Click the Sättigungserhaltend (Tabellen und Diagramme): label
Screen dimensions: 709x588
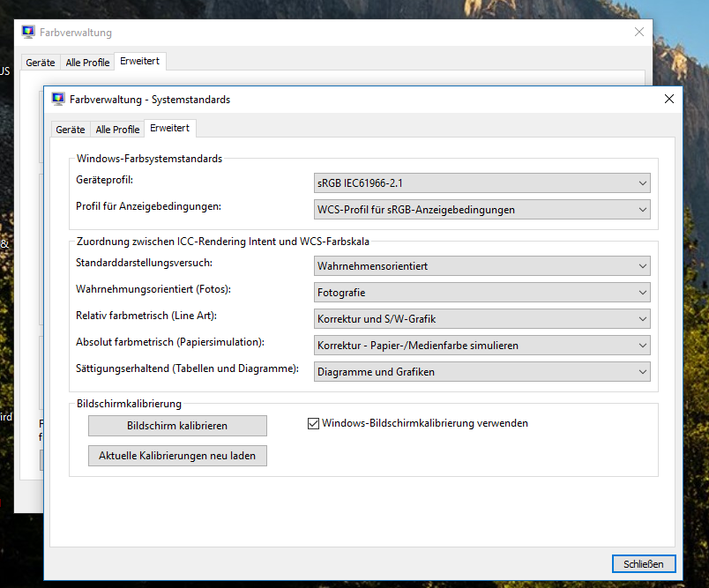[x=187, y=368]
